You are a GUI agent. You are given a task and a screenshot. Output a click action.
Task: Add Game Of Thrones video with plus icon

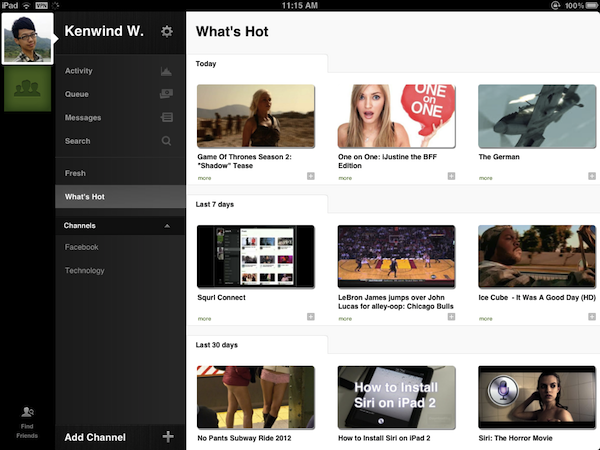(x=311, y=176)
